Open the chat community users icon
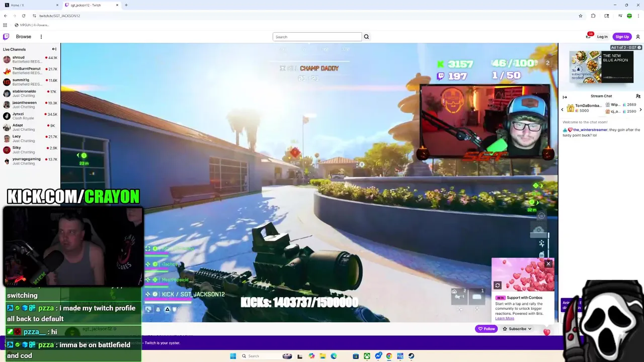Image resolution: width=644 pixels, height=362 pixels. click(638, 96)
